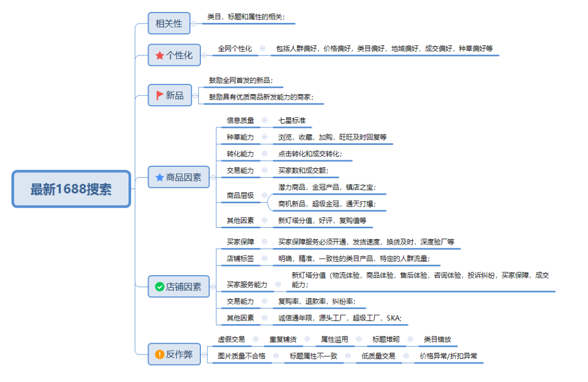The image size is (588, 382).
Task: Select the 店铺标签 topic
Action: click(x=241, y=258)
